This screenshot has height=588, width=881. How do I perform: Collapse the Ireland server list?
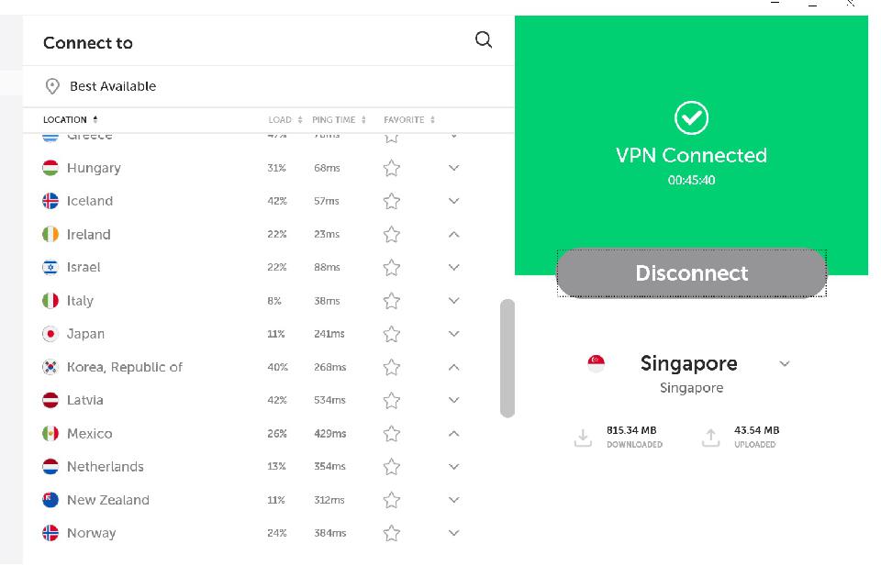pos(453,235)
